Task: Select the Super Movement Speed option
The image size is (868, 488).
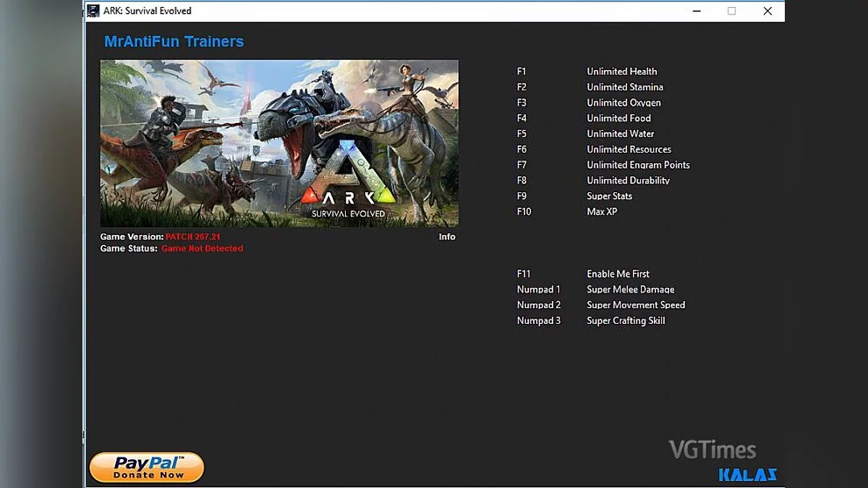Action: point(636,305)
